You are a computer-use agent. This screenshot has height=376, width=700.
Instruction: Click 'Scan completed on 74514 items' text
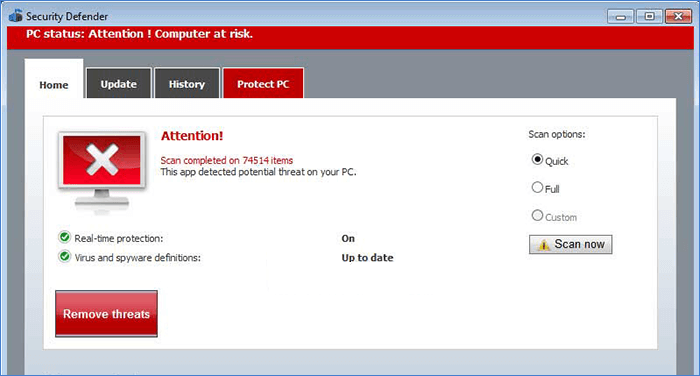coord(227,160)
